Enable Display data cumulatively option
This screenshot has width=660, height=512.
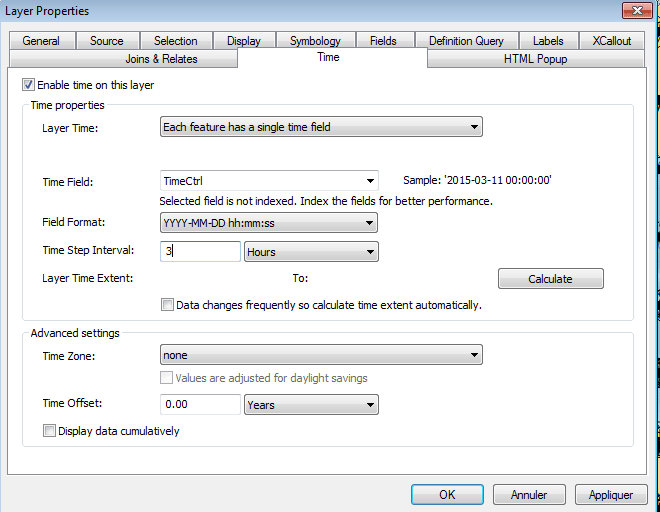point(49,431)
